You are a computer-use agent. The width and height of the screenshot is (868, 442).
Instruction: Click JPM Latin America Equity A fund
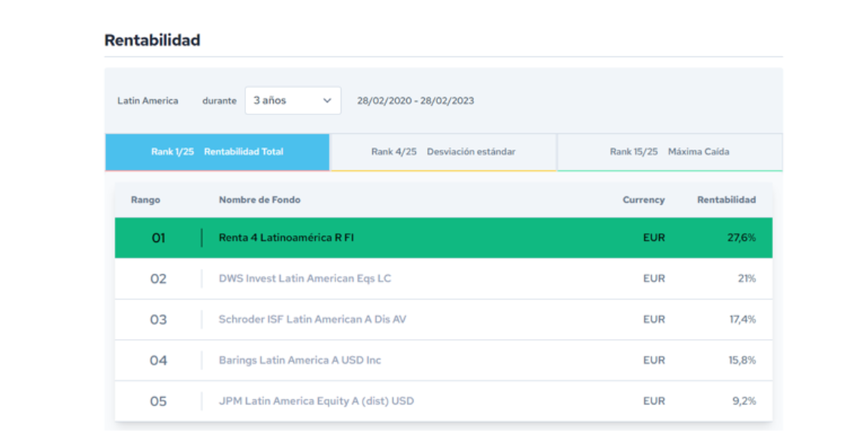[x=316, y=401]
